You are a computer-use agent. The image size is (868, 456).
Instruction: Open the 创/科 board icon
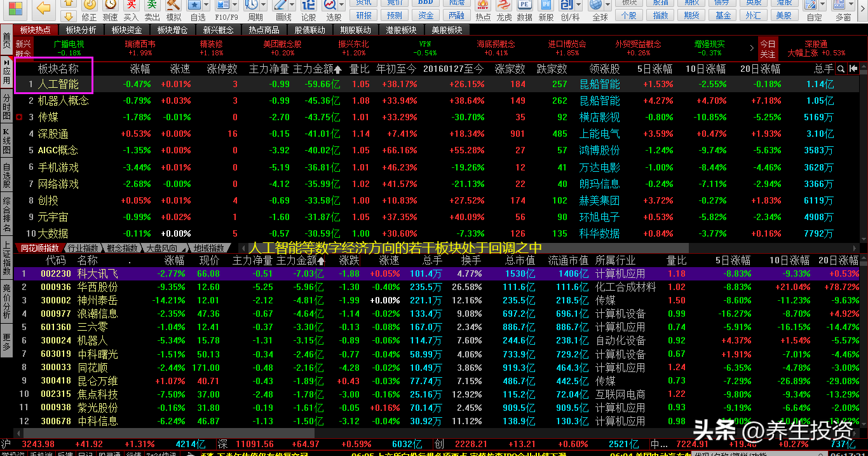coord(567,5)
